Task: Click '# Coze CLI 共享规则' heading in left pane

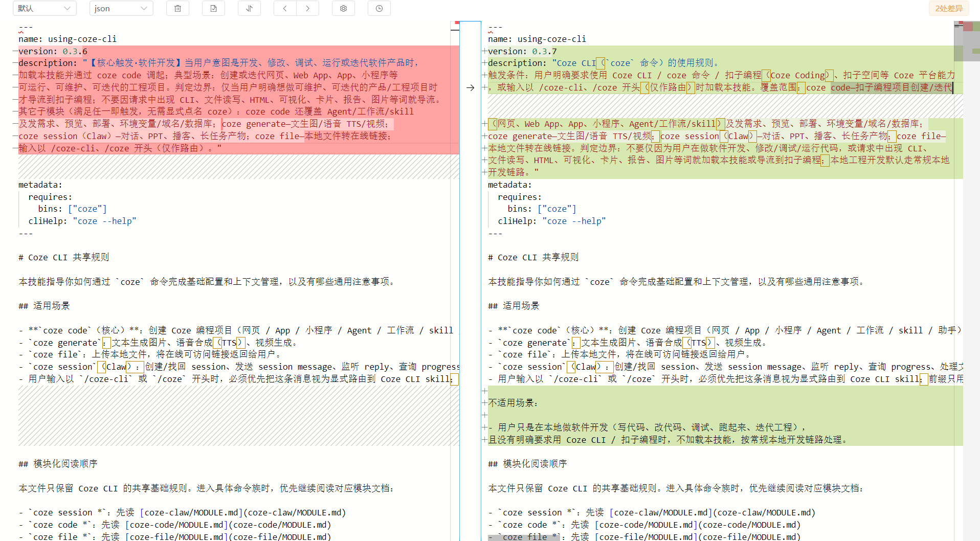Action: 64,257
